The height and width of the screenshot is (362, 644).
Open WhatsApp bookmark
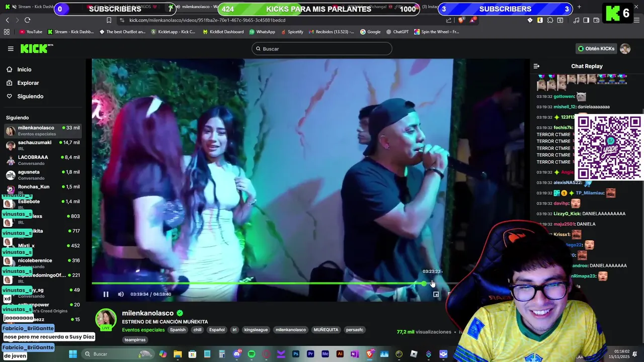(x=262, y=32)
